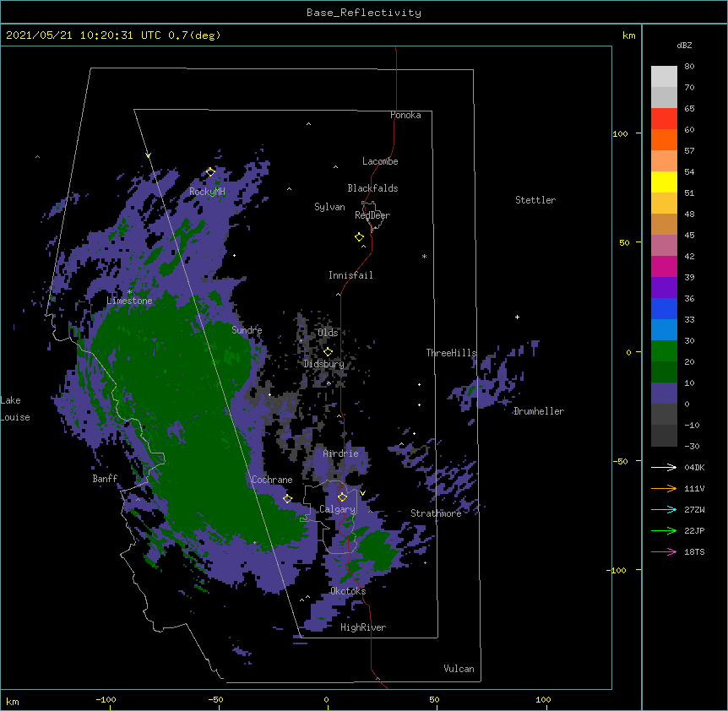The image size is (728, 711).
Task: Pick the red swatch between 65 and 60
Action: tap(664, 119)
